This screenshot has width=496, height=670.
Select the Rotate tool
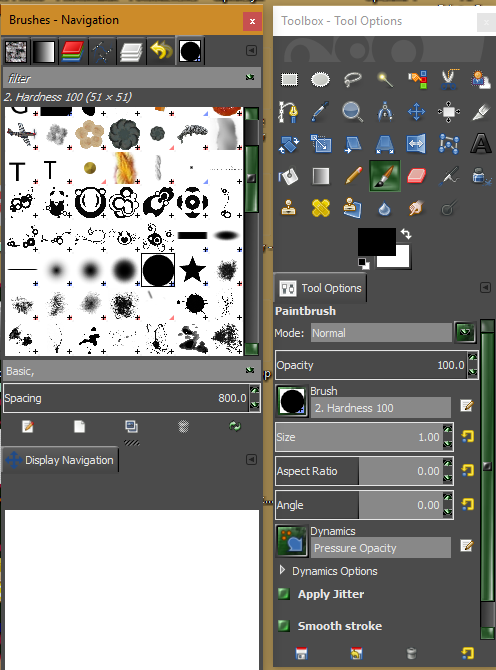point(288,144)
